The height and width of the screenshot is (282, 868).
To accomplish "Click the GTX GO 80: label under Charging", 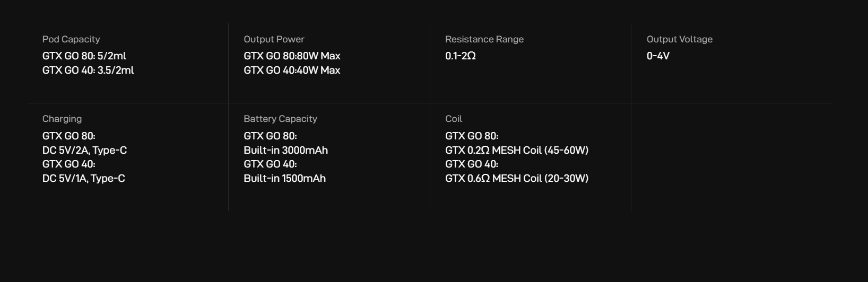I will coord(69,136).
